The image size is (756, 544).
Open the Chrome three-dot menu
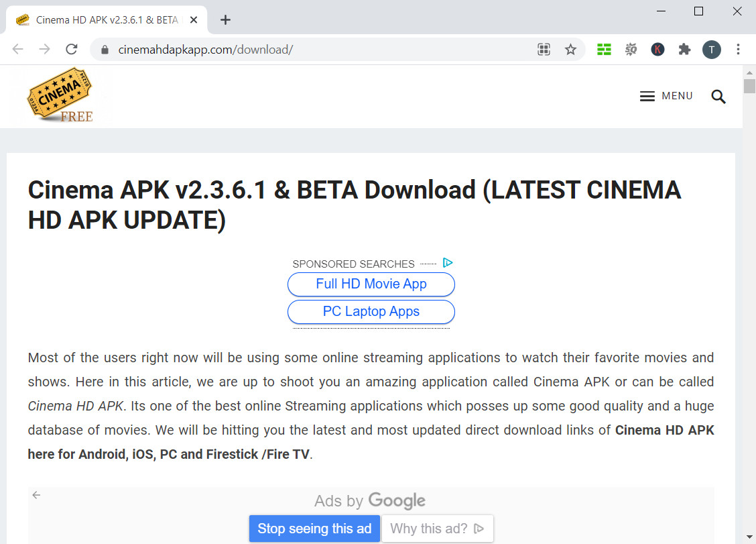coord(738,49)
